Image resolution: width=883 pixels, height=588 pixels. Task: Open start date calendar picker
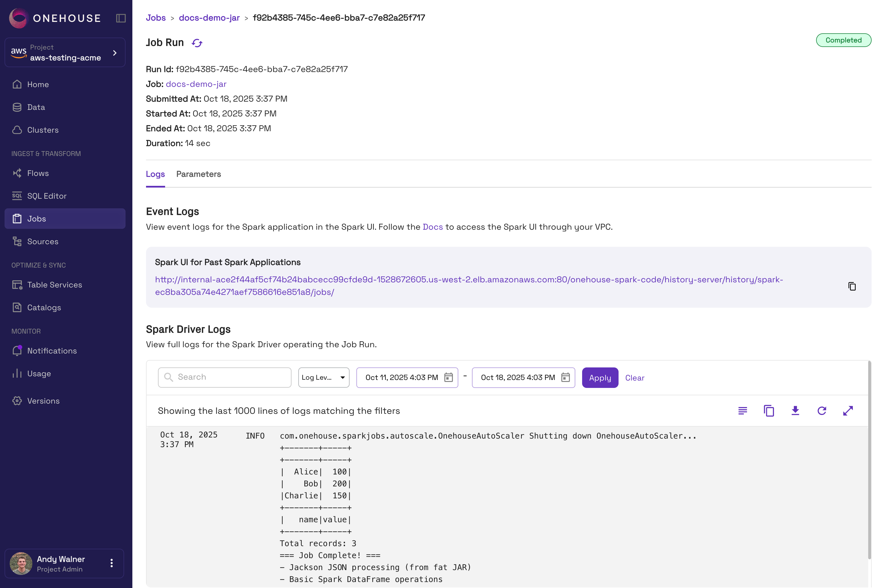[448, 377]
